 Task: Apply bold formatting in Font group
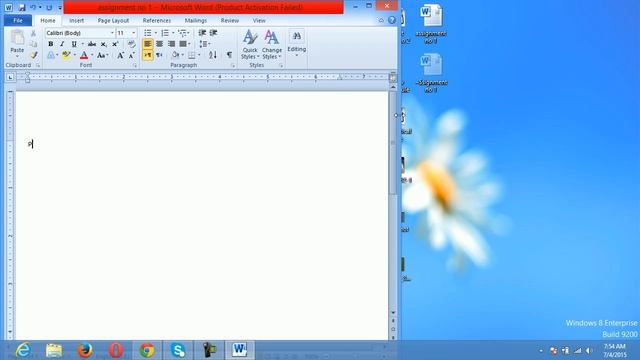pyautogui.click(x=51, y=44)
